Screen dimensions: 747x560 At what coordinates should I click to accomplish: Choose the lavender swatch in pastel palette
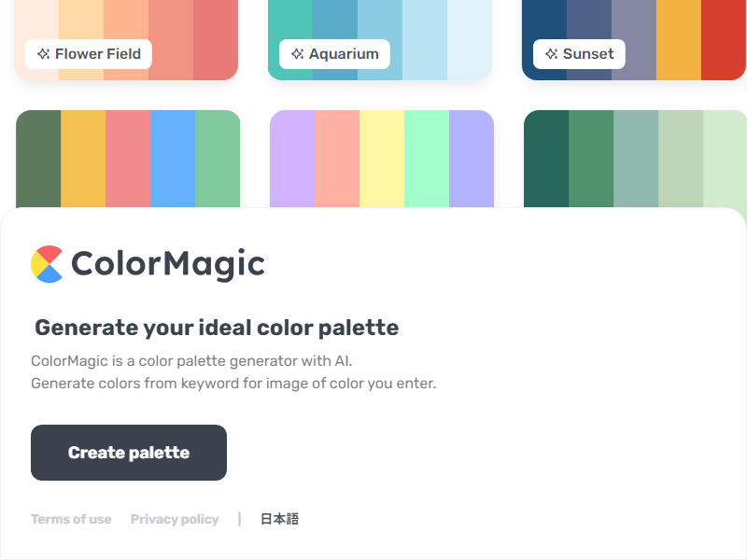[x=292, y=159]
